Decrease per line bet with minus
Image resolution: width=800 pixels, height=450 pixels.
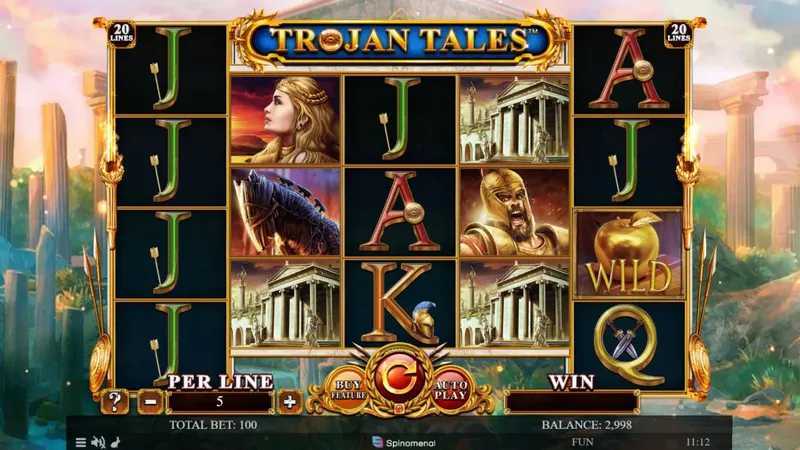coord(150,402)
